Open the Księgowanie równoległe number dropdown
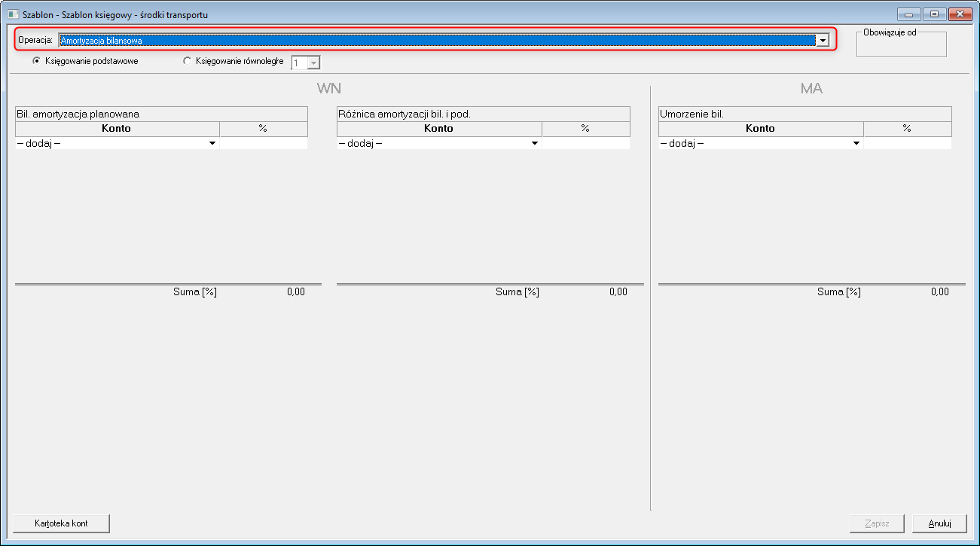The width and height of the screenshot is (980, 546). [x=314, y=63]
